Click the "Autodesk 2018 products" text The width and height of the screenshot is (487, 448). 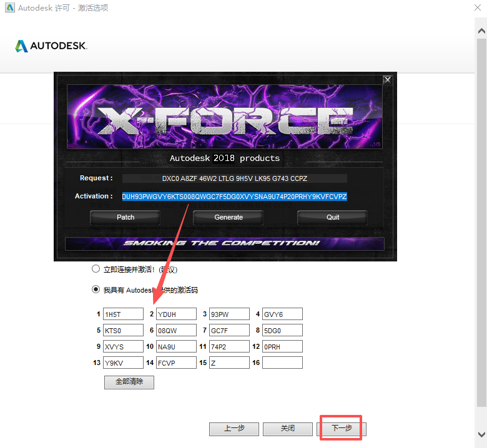225,158
